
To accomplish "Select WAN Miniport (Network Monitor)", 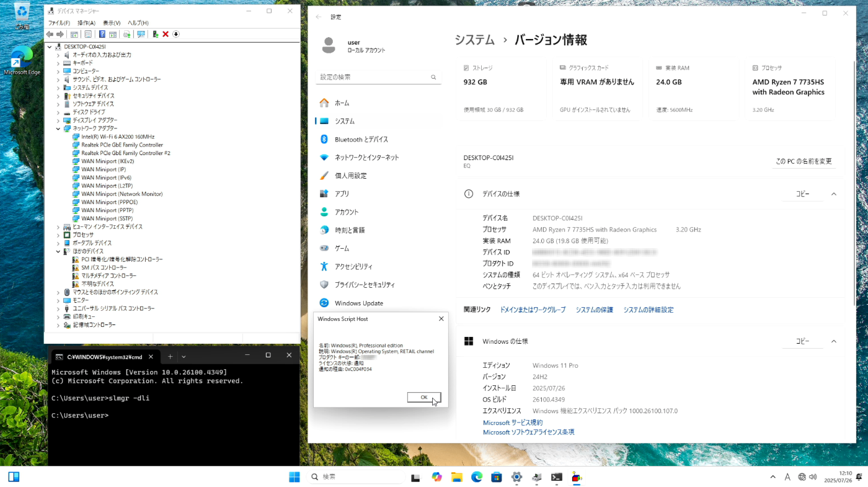I will [122, 194].
